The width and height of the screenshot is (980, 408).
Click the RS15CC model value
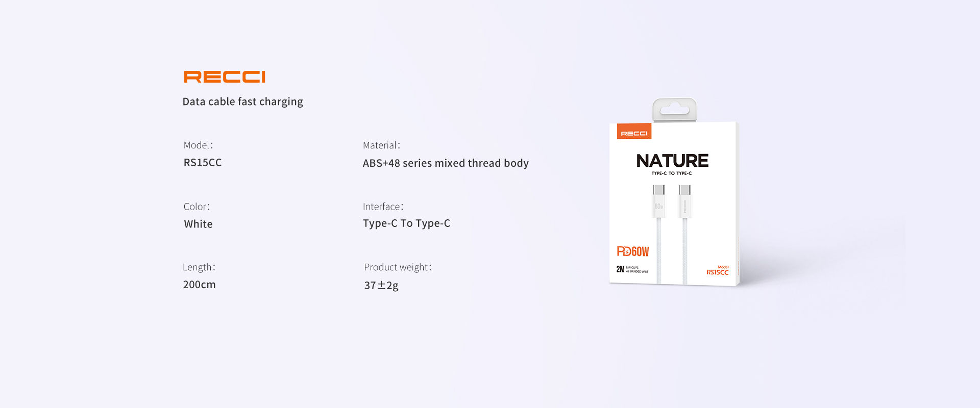pos(203,163)
